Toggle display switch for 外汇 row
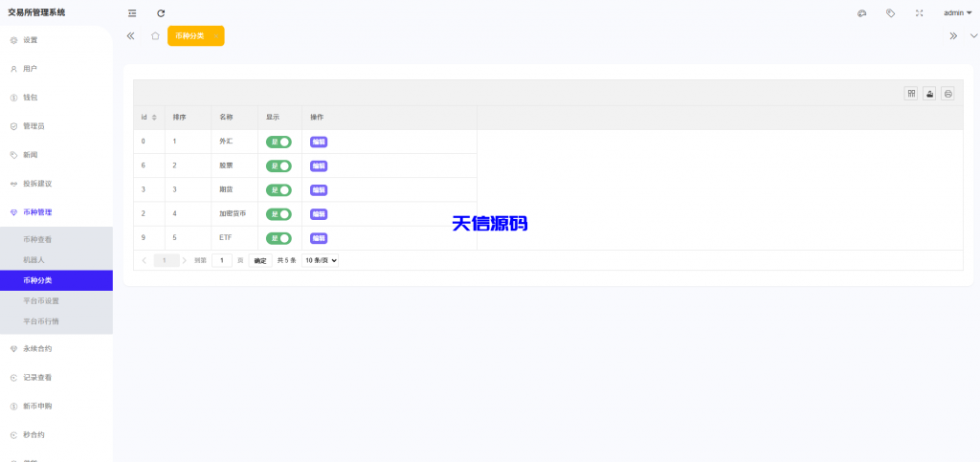This screenshot has height=462, width=980. pos(278,142)
